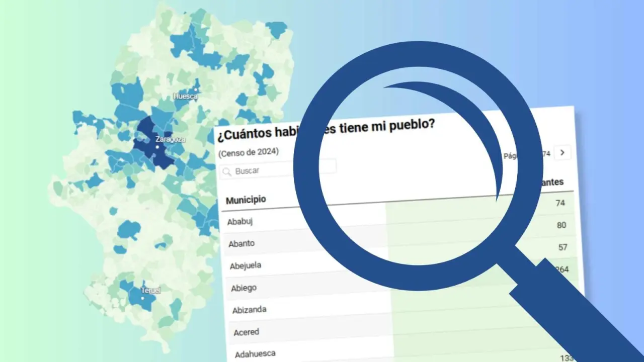Click the search magnifier icon beside Buscar
The width and height of the screenshot is (644, 362).
pyautogui.click(x=227, y=172)
